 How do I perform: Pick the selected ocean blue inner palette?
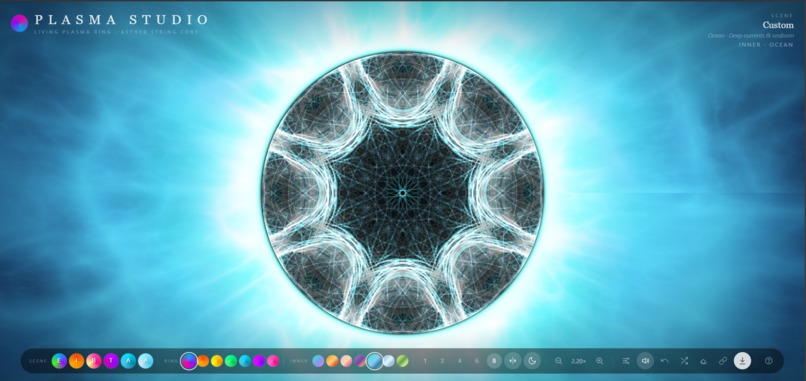375,361
